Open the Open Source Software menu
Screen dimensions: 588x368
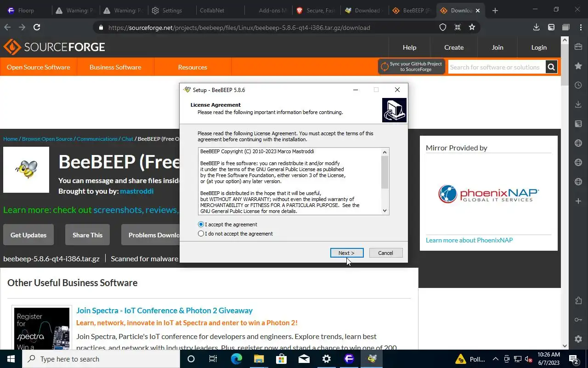[x=39, y=67]
